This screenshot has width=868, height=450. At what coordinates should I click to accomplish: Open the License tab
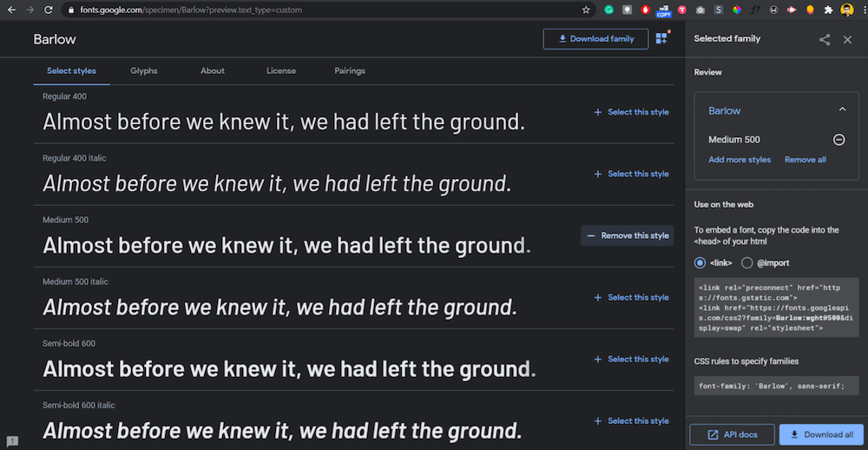tap(281, 70)
